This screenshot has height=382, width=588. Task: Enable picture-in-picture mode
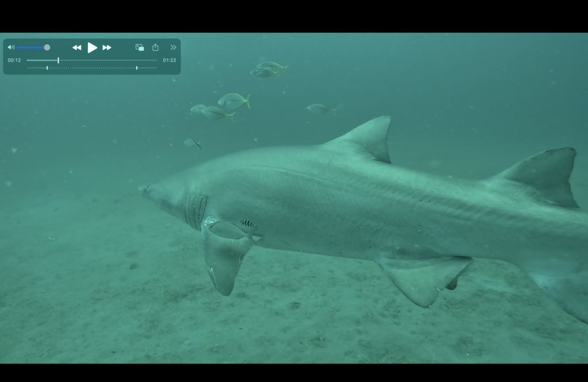140,48
